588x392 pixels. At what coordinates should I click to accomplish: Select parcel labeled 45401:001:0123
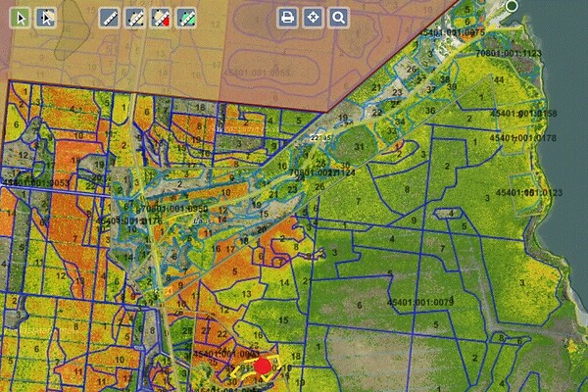pyautogui.click(x=528, y=194)
